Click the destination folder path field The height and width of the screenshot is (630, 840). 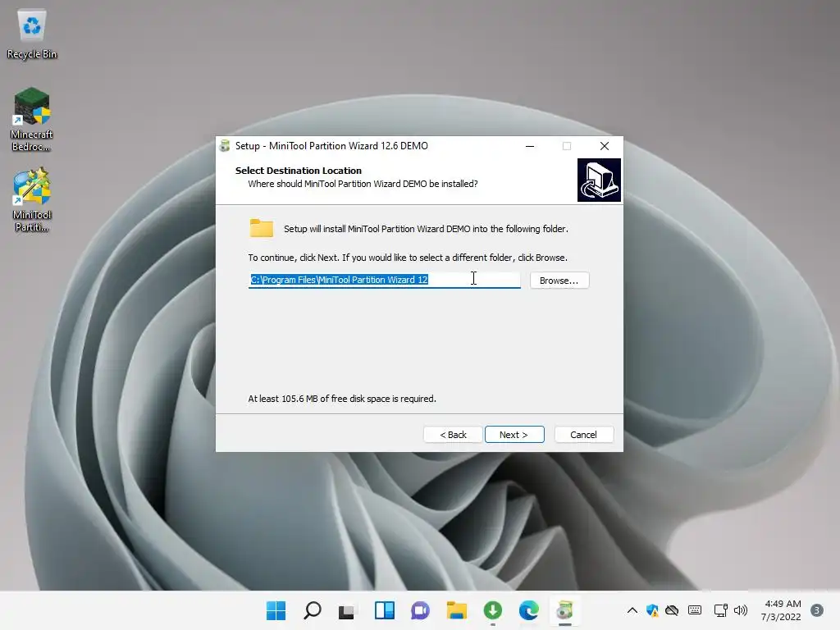coord(385,280)
